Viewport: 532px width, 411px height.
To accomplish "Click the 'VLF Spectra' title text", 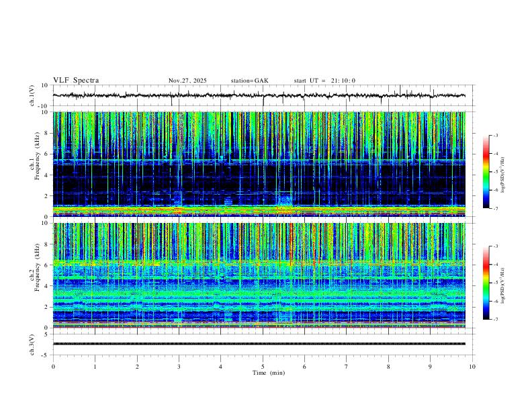I will click(x=76, y=80).
